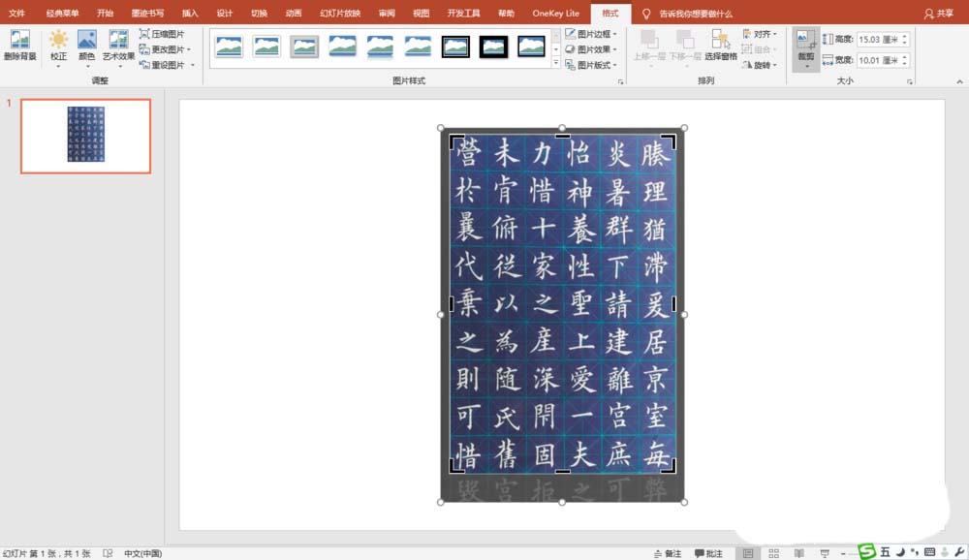This screenshot has height=560, width=969.
Task: Click the top-center crop handle on image
Action: point(562,136)
